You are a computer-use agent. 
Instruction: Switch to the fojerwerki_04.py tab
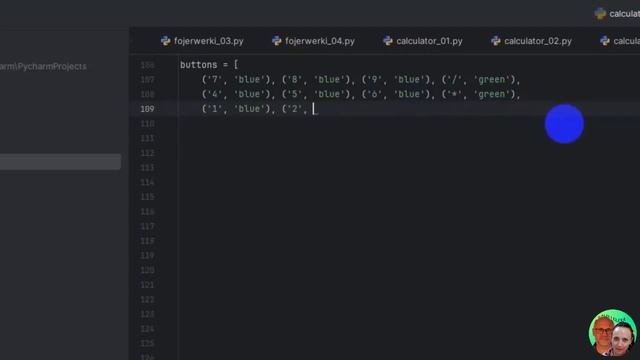coord(313,41)
